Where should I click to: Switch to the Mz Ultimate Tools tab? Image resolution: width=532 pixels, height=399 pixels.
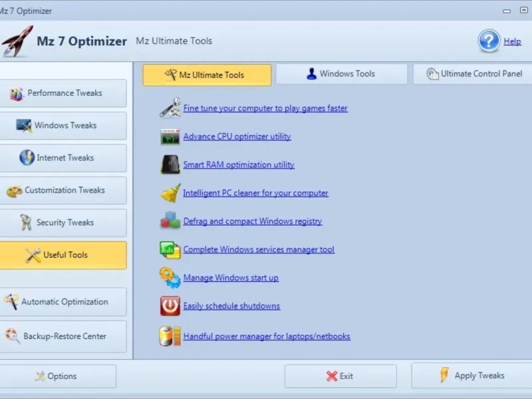point(207,75)
